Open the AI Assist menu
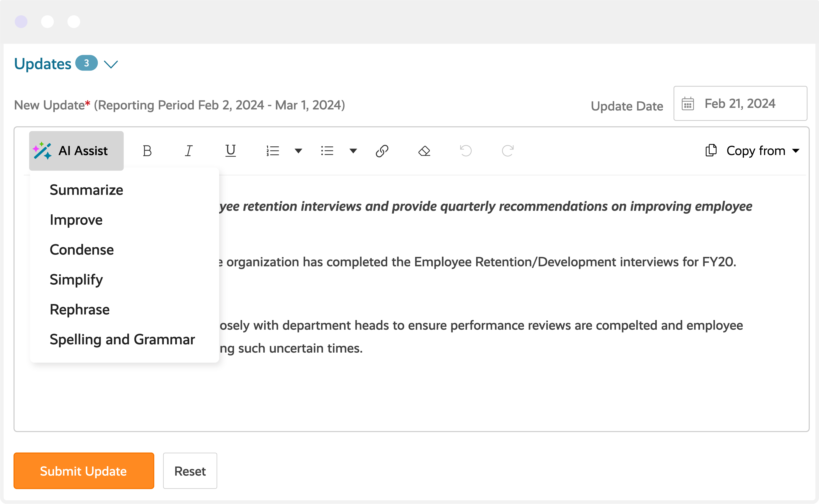Image resolution: width=819 pixels, height=504 pixels. click(x=76, y=151)
